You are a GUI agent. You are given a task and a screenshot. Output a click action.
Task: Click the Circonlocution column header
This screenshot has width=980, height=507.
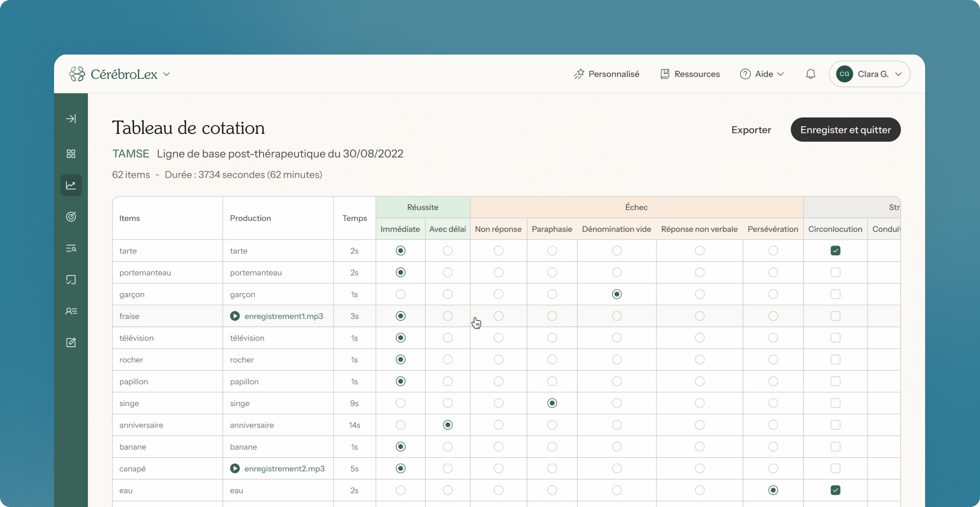coord(835,229)
